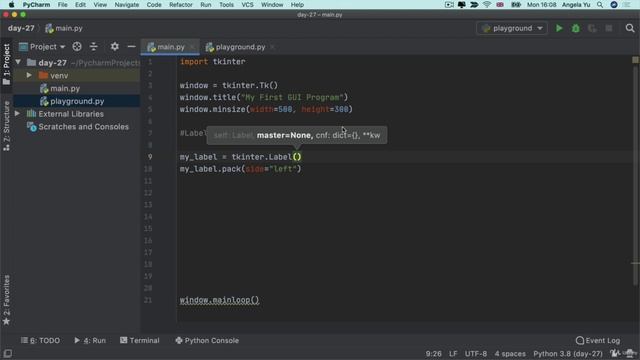Run the playground configuration with green play button

559,28
